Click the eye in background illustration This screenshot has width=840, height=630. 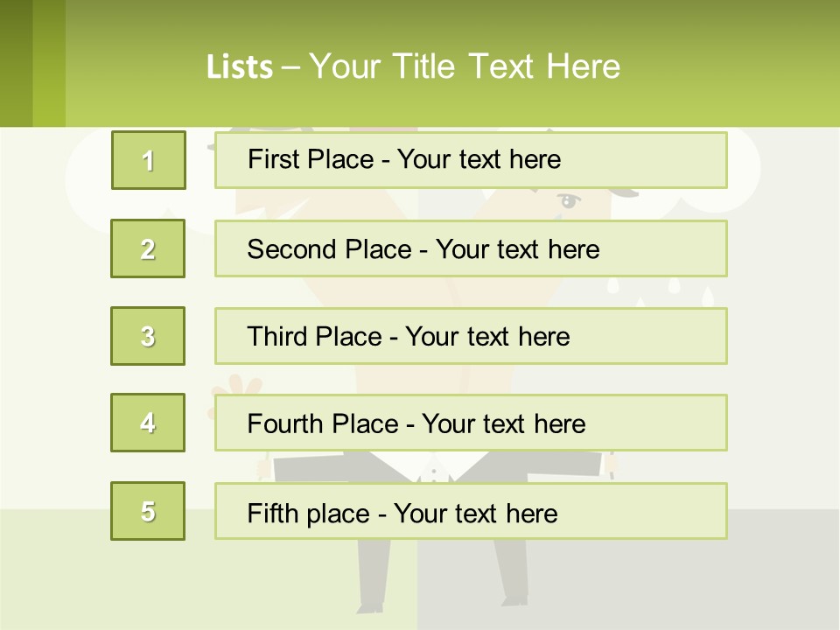570,201
